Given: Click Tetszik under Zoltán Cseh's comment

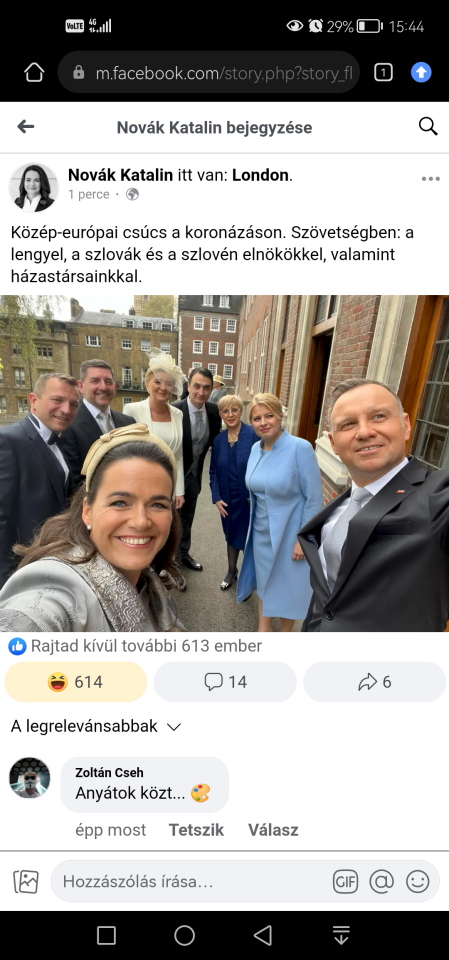Looking at the screenshot, I should [196, 830].
